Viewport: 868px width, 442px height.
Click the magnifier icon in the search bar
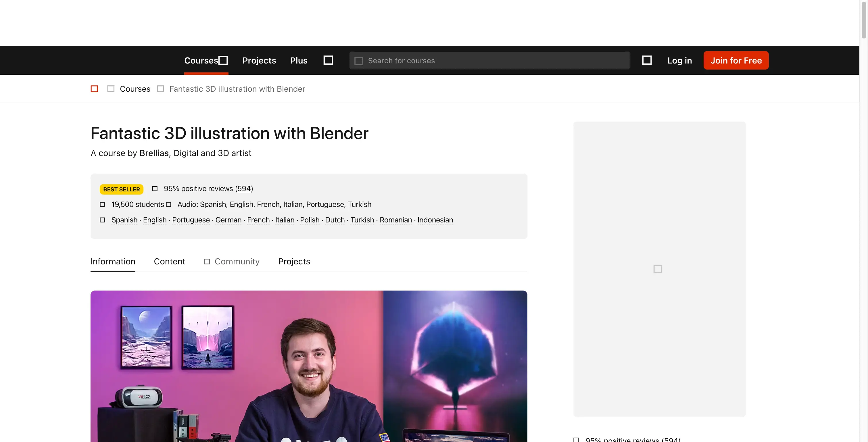(x=359, y=60)
